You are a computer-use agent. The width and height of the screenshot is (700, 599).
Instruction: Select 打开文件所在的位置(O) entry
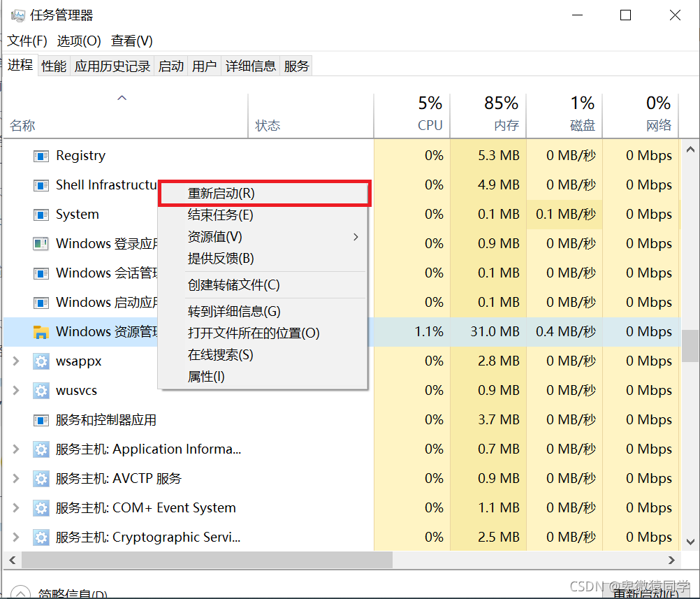pos(263,333)
